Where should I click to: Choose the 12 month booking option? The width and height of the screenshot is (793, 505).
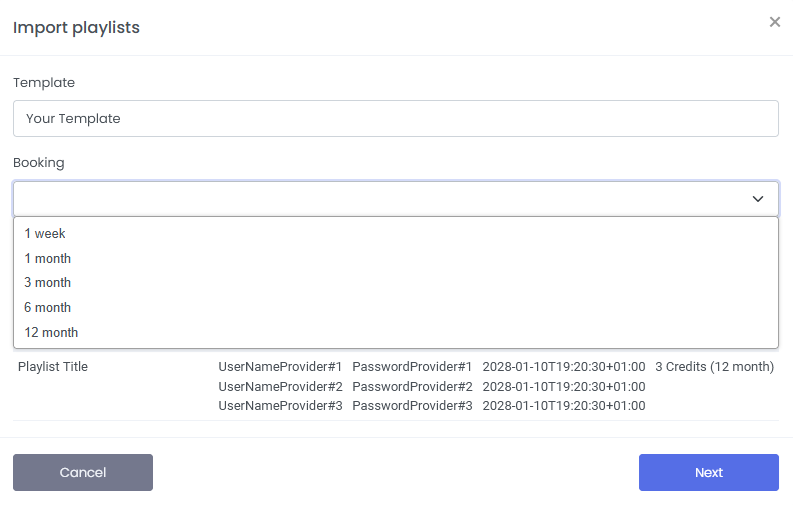51,333
